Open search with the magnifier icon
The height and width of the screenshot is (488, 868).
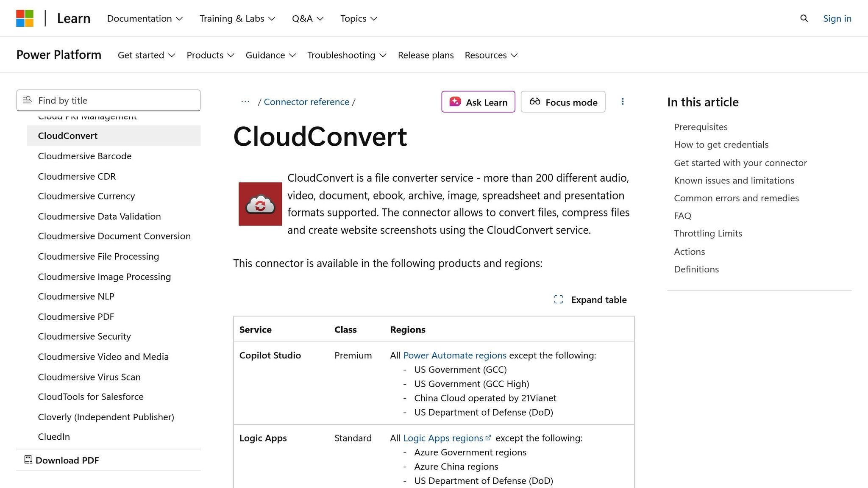(x=804, y=19)
